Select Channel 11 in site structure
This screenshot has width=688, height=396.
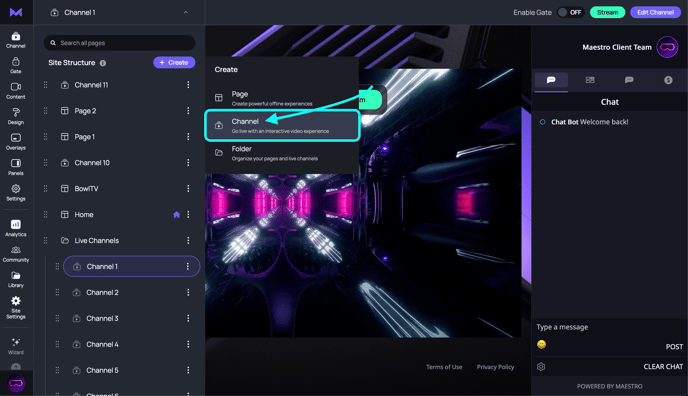click(91, 85)
